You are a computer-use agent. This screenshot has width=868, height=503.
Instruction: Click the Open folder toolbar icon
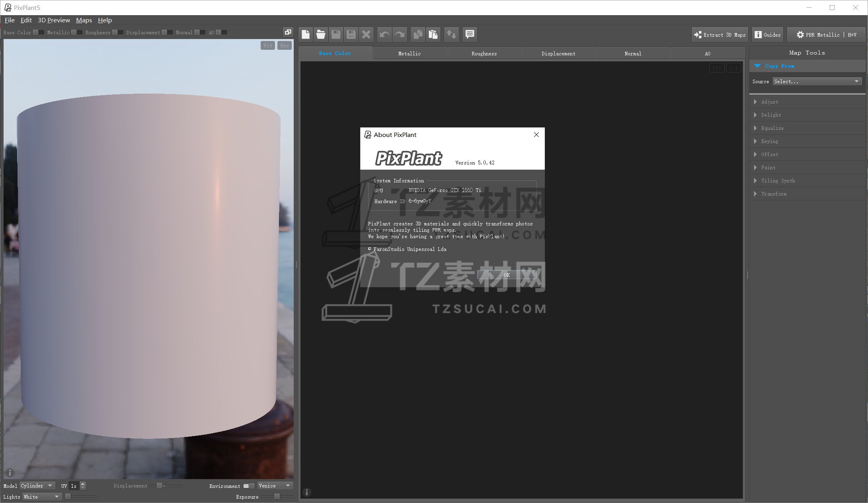point(321,35)
